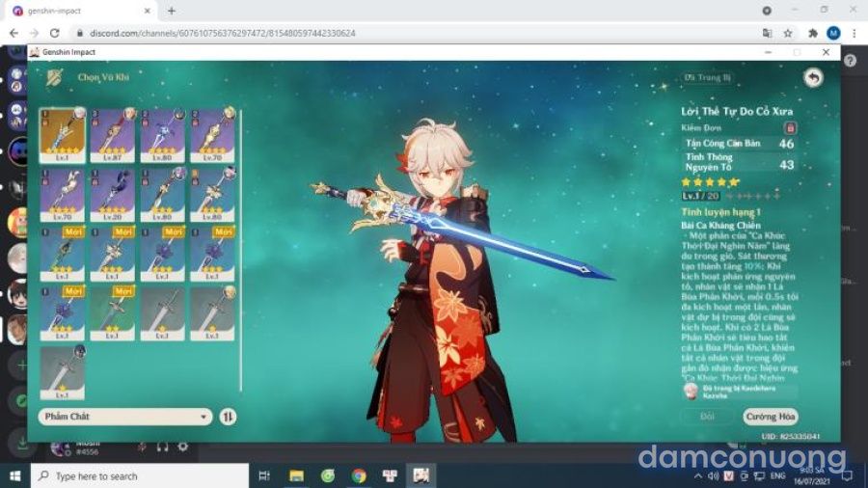Select the five-star gold Lv.1 sword card
868x488 pixels.
(x=63, y=136)
